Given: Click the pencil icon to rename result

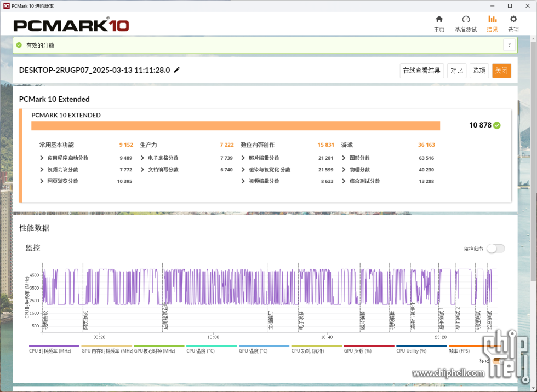Looking at the screenshot, I should [176, 70].
